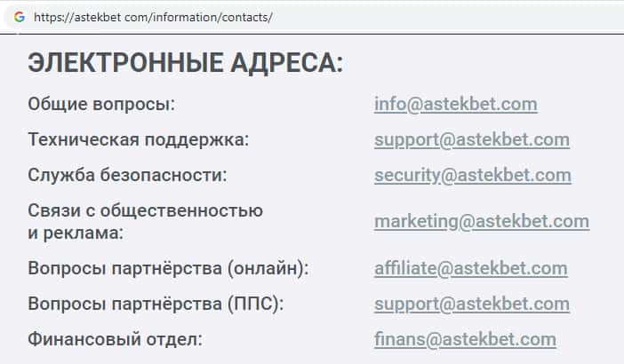This screenshot has width=624, height=364.
Task: Click the Служба безопасности label
Action: (127, 175)
